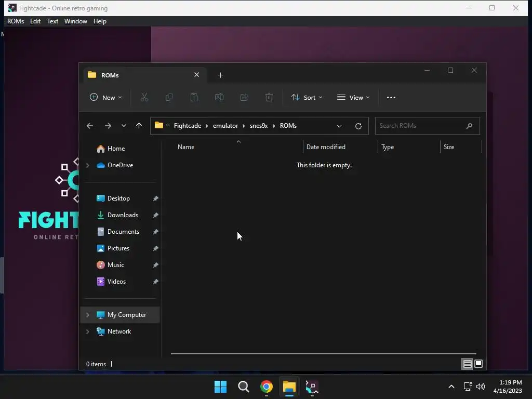Select OneDrive in navigation pane
This screenshot has height=399, width=532.
point(120,165)
